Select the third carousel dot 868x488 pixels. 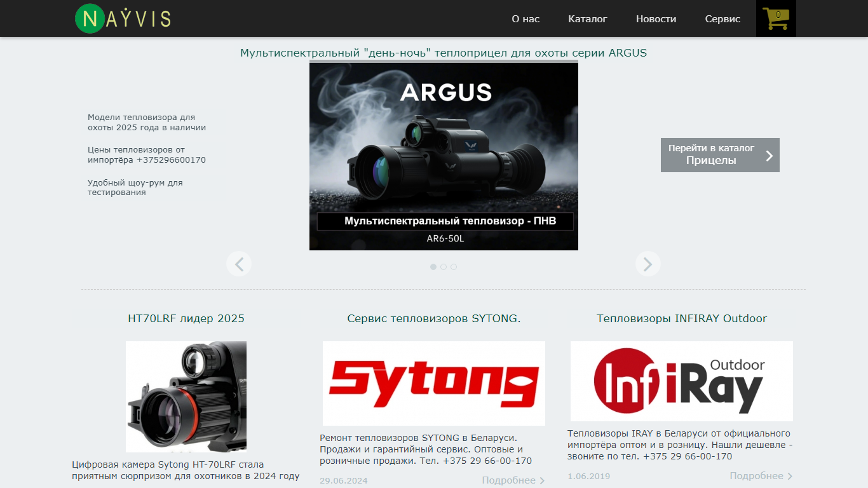tap(454, 267)
